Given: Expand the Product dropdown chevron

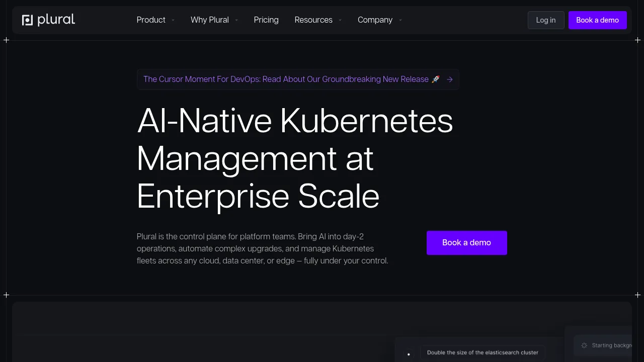Looking at the screenshot, I should point(173,20).
